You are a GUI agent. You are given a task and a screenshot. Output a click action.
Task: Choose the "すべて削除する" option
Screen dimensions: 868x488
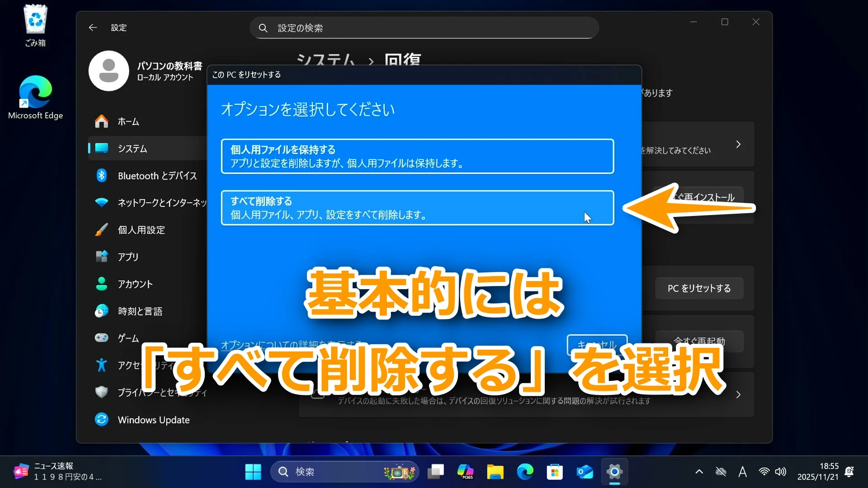417,208
